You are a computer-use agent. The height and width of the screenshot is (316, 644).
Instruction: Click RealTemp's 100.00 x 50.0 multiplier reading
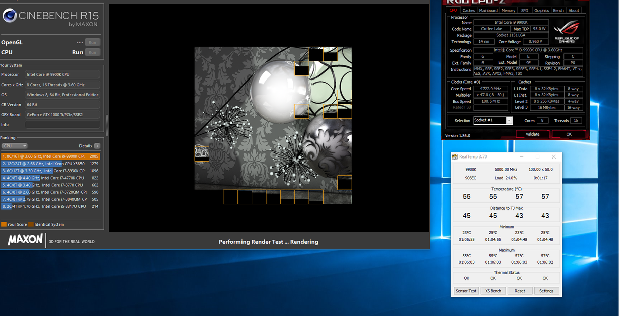pyautogui.click(x=540, y=170)
